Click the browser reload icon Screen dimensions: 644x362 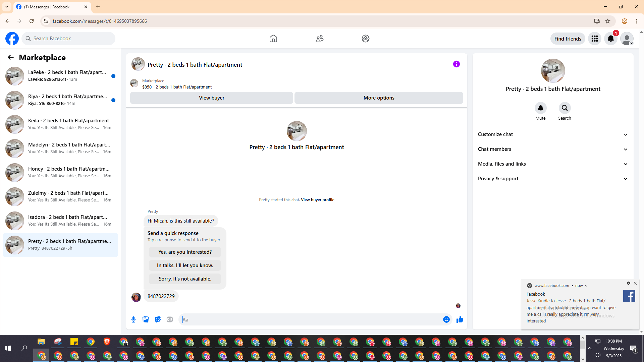[x=32, y=21]
